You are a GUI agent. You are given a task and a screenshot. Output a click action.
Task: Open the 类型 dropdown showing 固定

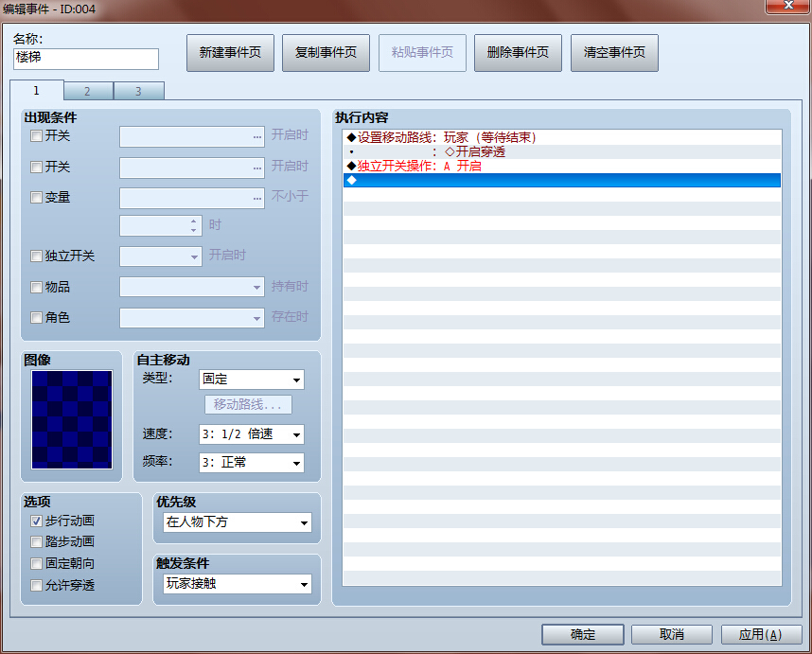click(251, 380)
